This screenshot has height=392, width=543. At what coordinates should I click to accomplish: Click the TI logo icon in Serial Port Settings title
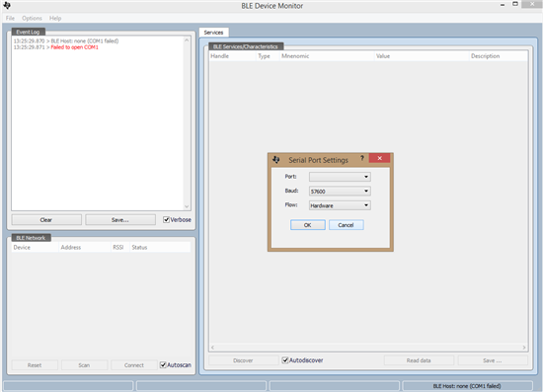(276, 160)
